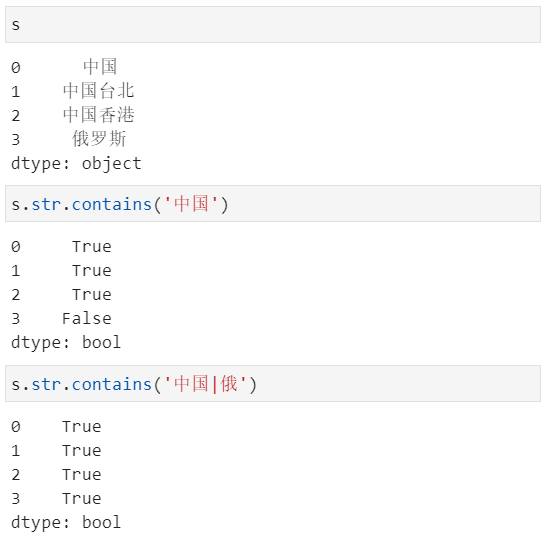547x534 pixels.
Task: Click index label 2 in first output
Action: coord(16,115)
